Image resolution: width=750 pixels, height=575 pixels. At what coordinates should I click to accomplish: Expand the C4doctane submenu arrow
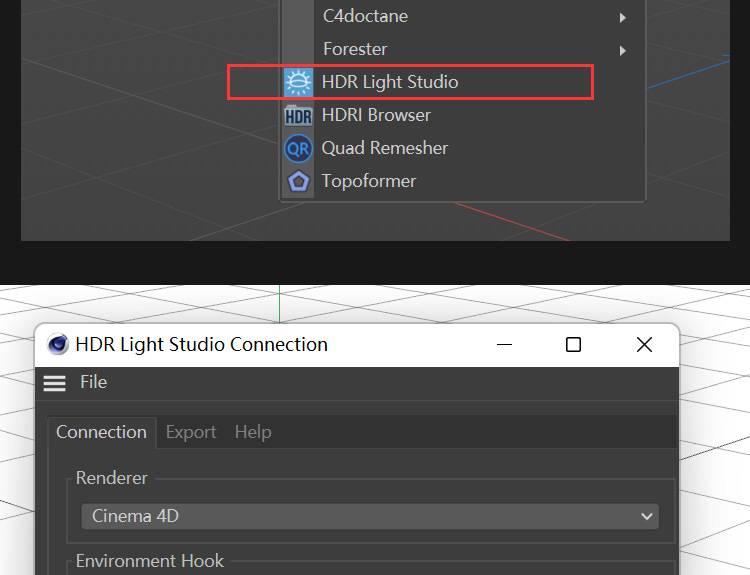[x=622, y=18]
